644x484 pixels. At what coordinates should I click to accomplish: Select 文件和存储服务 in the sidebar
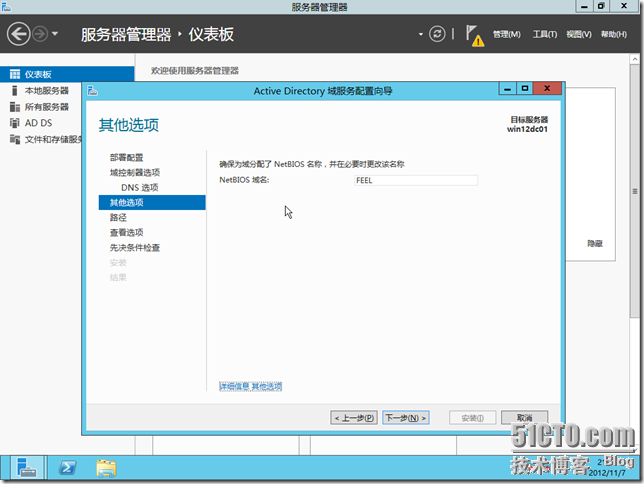pyautogui.click(x=53, y=139)
